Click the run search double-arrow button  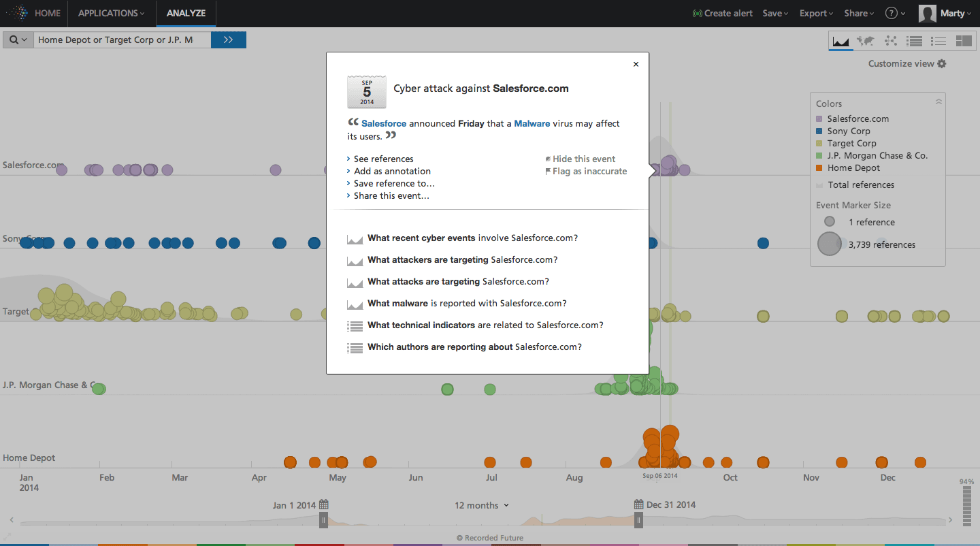[x=229, y=39]
